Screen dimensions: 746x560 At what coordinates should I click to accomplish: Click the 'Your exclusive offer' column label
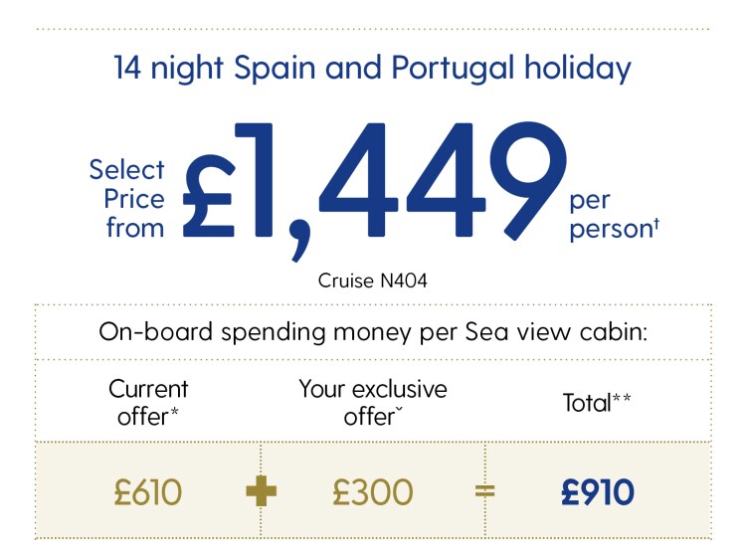[373, 403]
